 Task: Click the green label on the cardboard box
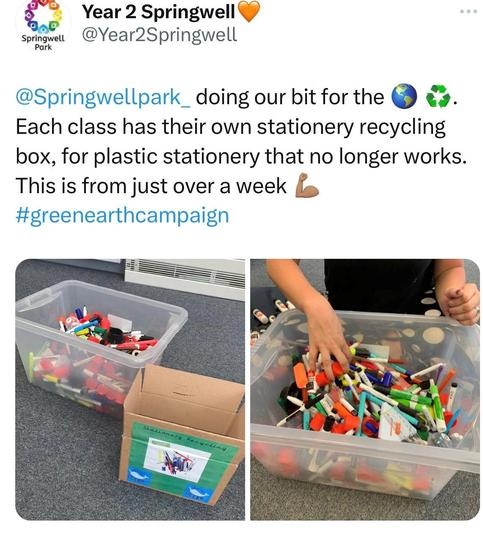tap(180, 460)
